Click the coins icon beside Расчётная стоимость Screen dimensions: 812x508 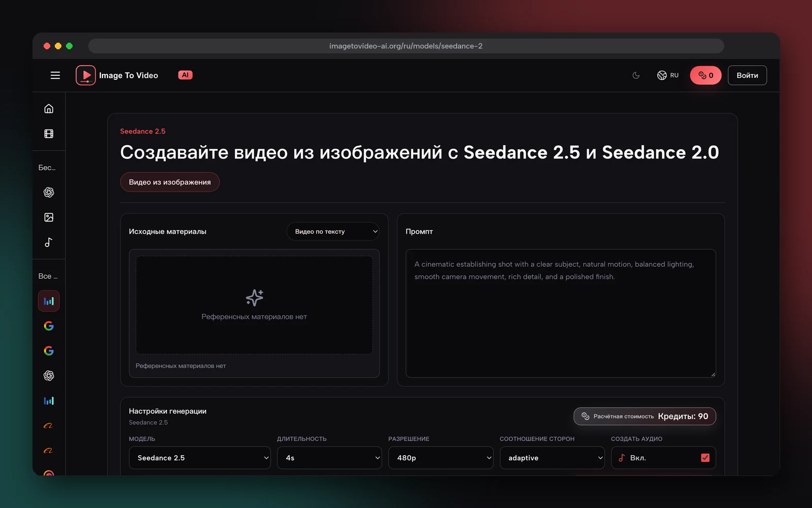[x=585, y=416]
